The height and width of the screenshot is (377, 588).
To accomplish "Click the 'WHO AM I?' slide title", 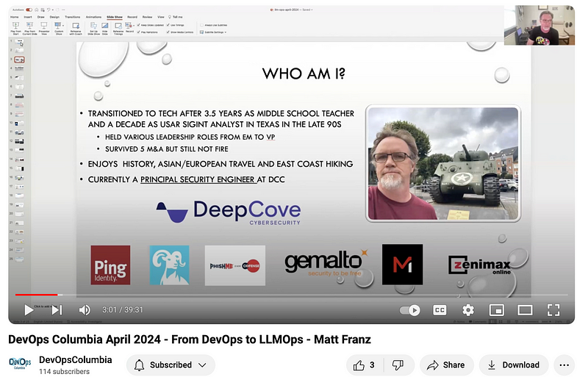I will (304, 73).
